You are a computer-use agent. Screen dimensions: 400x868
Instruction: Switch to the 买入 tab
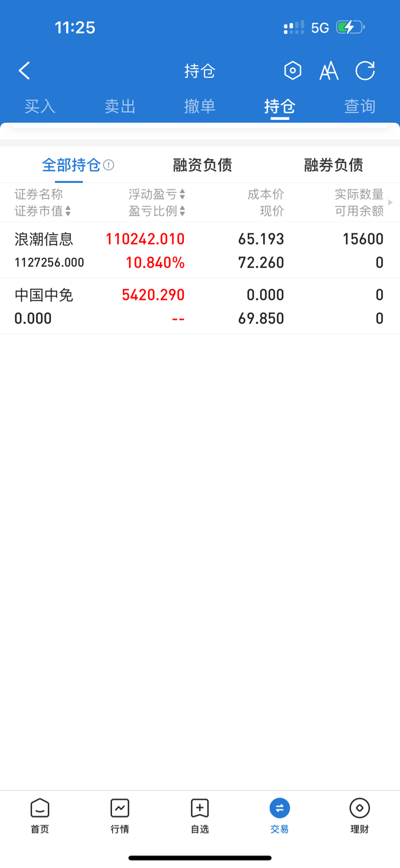[40, 106]
